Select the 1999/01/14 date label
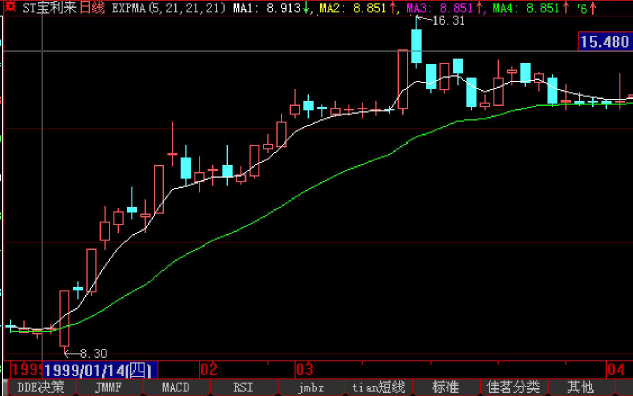The width and height of the screenshot is (633, 396). (100, 370)
